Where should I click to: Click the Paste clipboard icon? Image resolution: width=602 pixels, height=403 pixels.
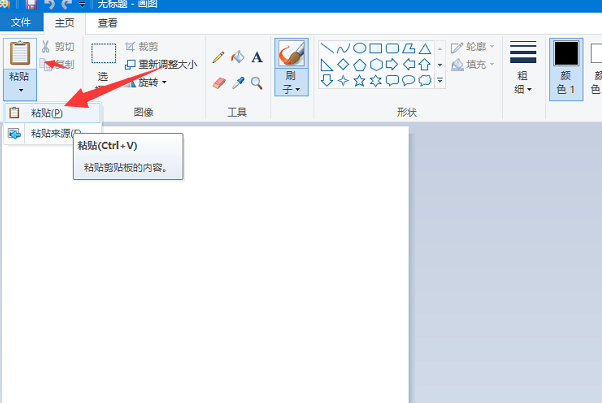coord(20,54)
